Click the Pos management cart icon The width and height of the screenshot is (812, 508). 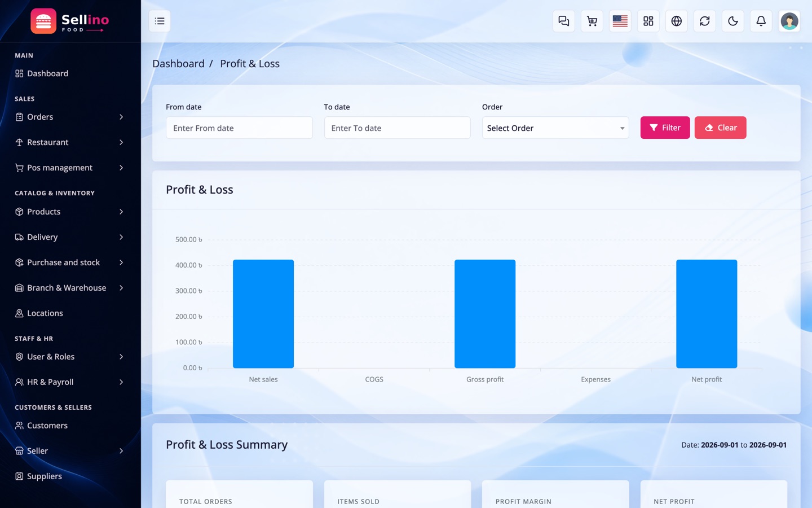click(x=19, y=168)
